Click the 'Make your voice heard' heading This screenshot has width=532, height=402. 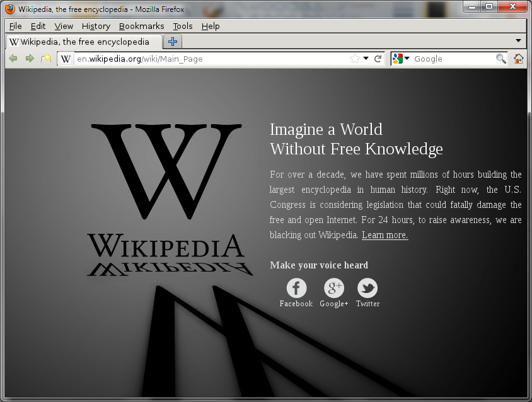tap(319, 265)
